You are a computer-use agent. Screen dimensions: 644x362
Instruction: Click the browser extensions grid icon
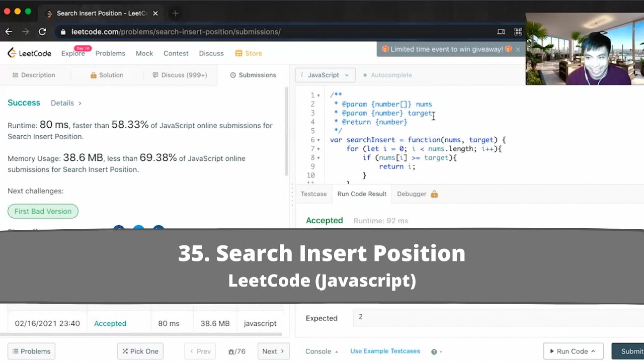tap(518, 32)
